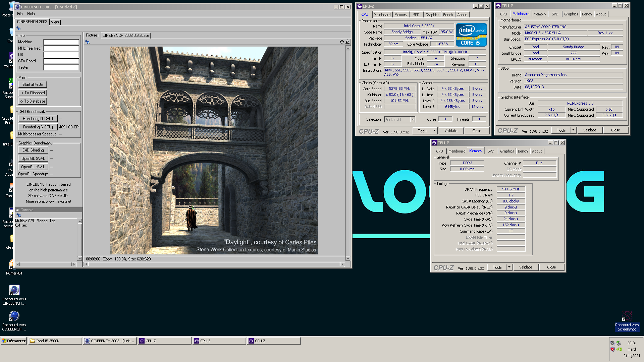This screenshot has width=644, height=362.
Task: Click the picture viewer horizontal scrollbar
Action: (214, 264)
